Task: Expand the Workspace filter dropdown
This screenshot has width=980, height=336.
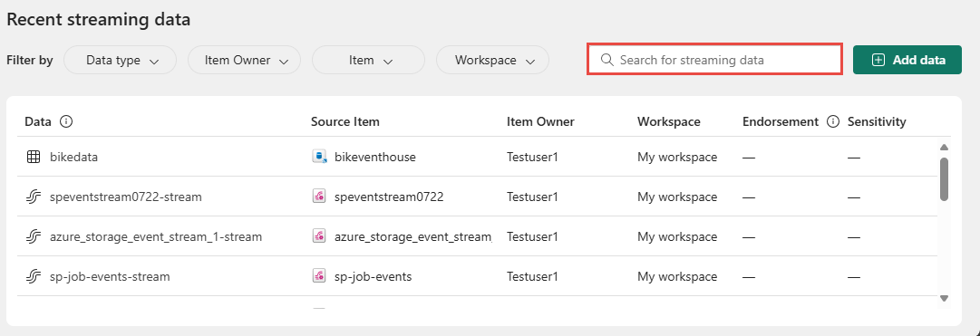Action: 492,60
